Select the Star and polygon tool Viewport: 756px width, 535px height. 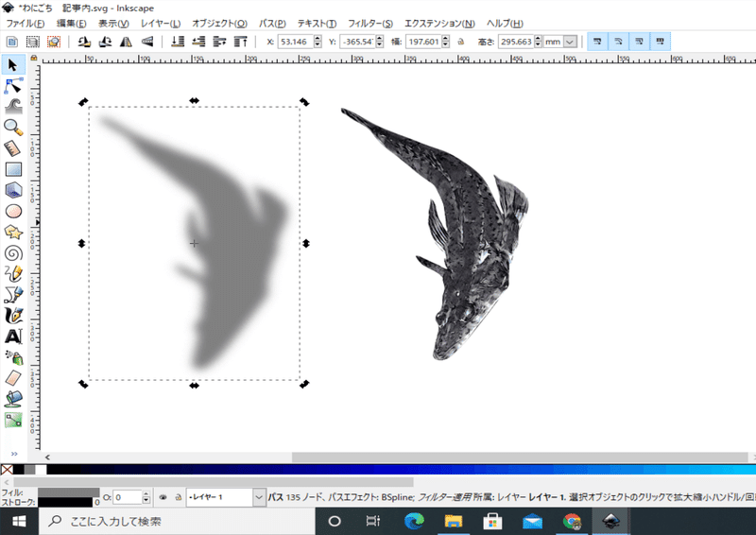pyautogui.click(x=13, y=232)
